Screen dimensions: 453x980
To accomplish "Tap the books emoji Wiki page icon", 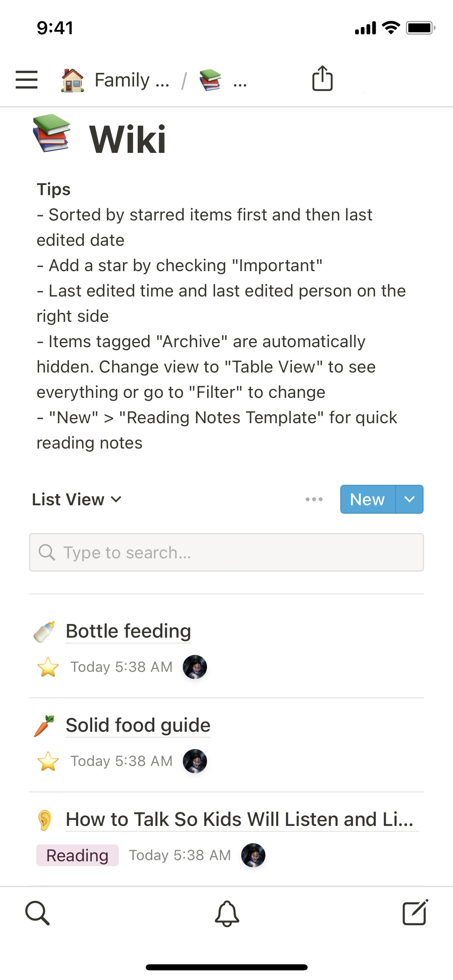I will tap(52, 133).
